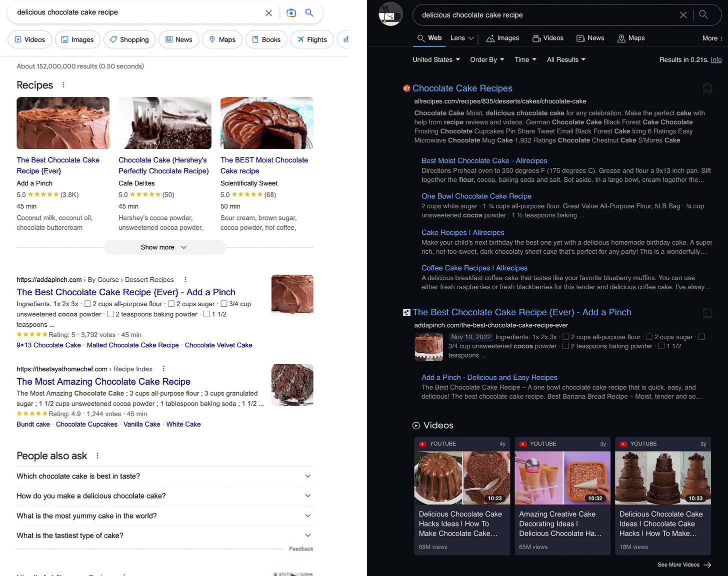Screen dimensions: 728x576
Task: Click the Add a Pinch recipe card thumbnail
Action: coord(63,123)
